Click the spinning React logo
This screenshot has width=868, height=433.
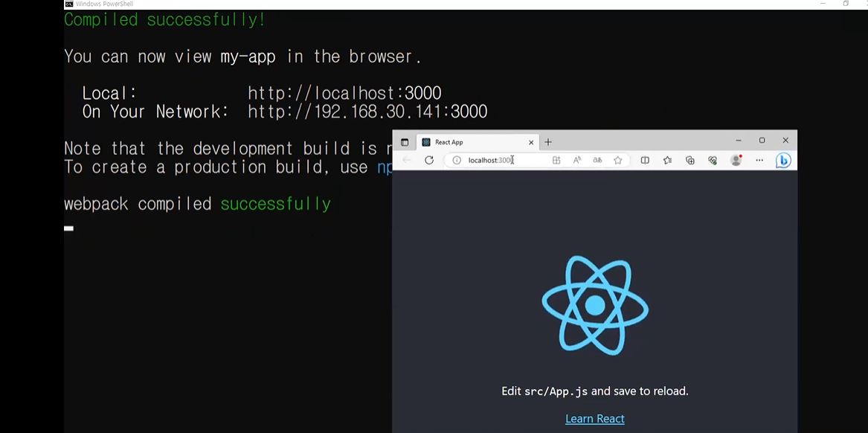point(595,305)
